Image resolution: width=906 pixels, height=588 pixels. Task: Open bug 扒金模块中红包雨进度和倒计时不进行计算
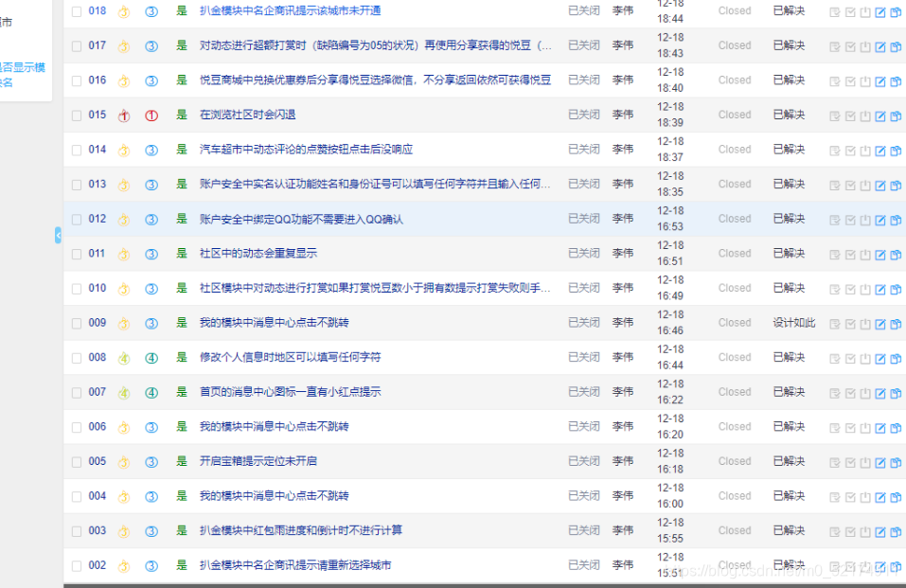pos(300,531)
